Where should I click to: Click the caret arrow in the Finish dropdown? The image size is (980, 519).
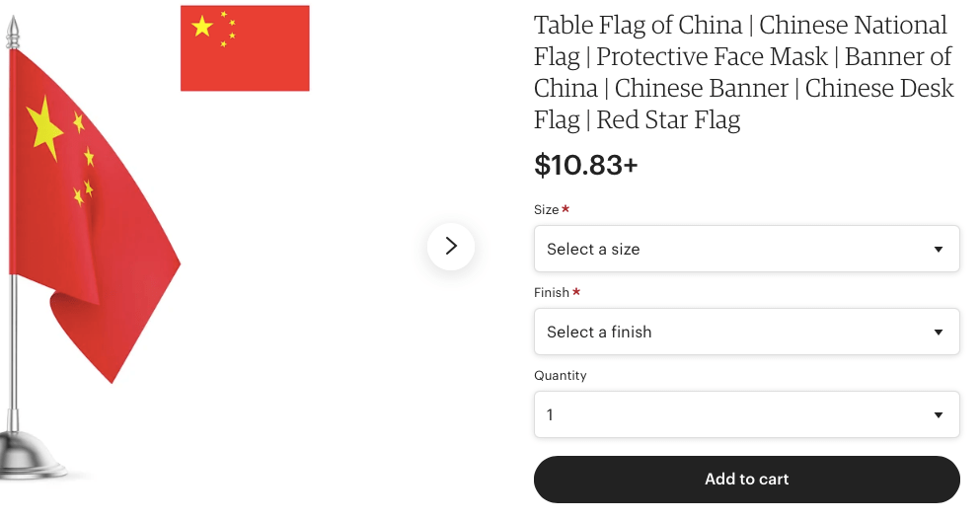coord(939,333)
